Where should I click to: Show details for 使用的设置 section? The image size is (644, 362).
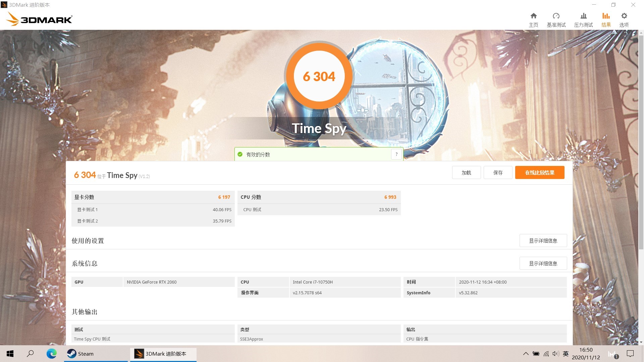click(x=543, y=241)
